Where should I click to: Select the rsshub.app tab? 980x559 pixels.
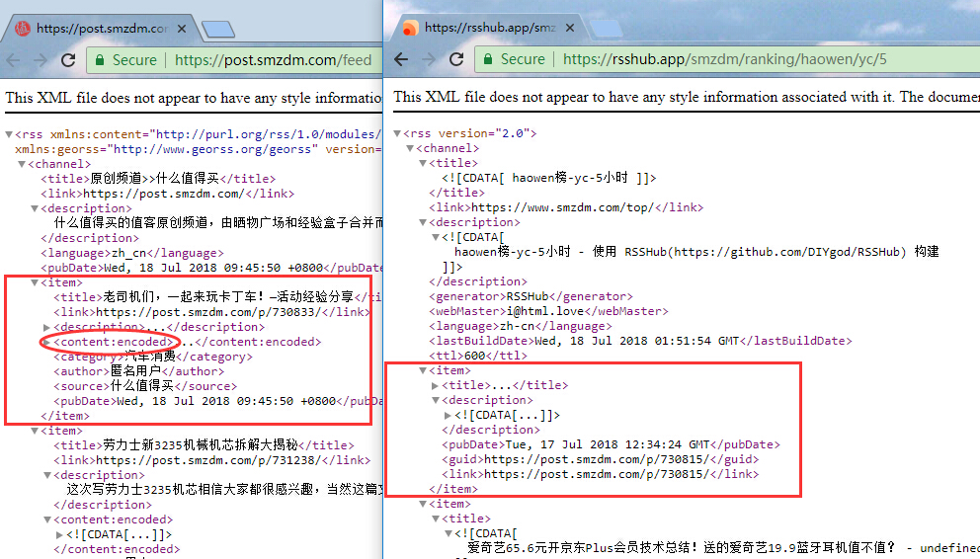(489, 28)
